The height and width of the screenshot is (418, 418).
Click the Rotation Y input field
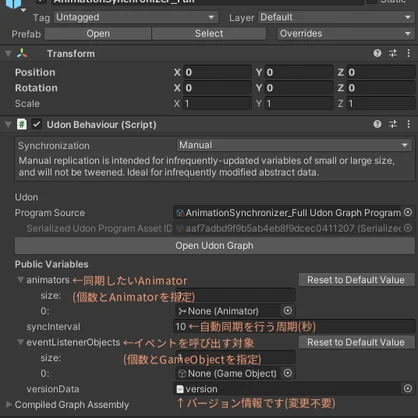click(299, 88)
